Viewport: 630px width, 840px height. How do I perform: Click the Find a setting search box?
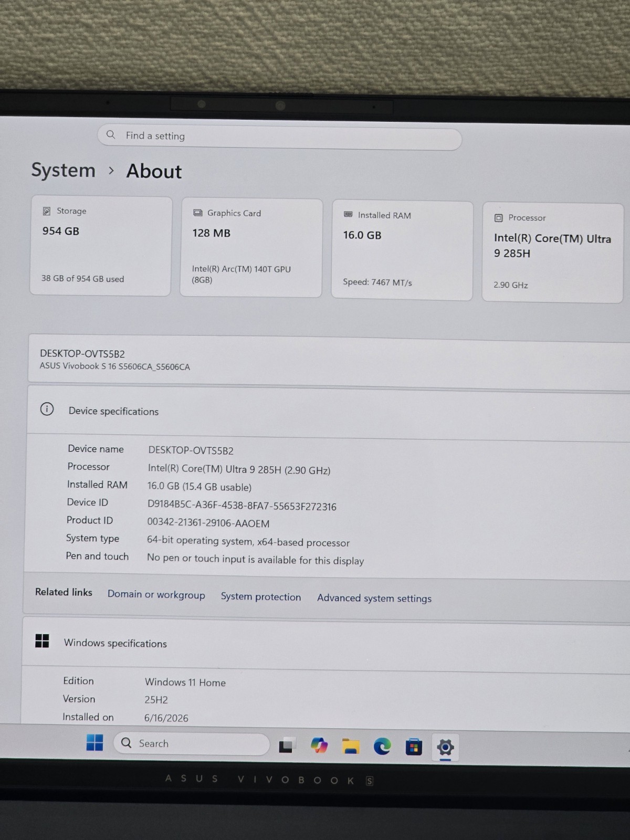click(279, 137)
